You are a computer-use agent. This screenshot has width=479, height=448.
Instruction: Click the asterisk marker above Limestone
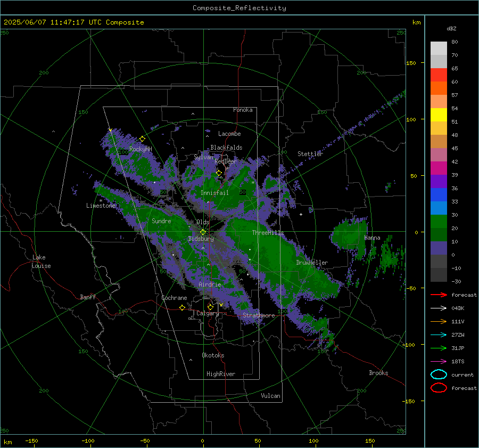[x=101, y=201]
